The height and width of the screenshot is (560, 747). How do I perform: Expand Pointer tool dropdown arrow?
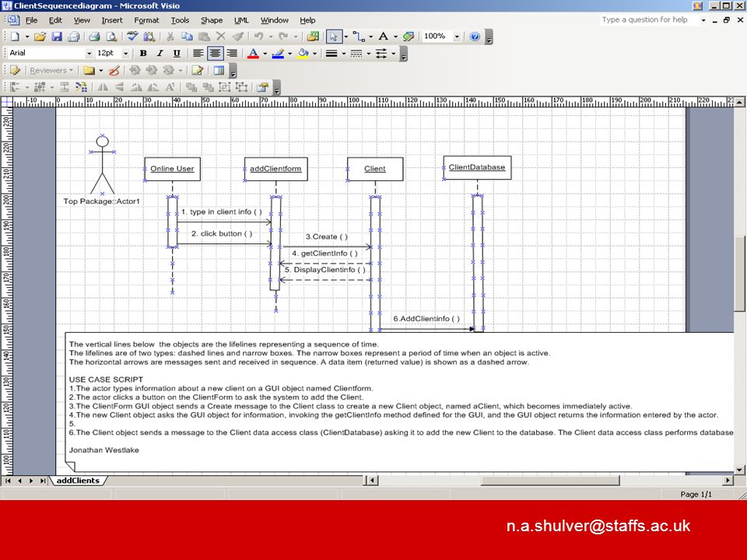[x=345, y=37]
